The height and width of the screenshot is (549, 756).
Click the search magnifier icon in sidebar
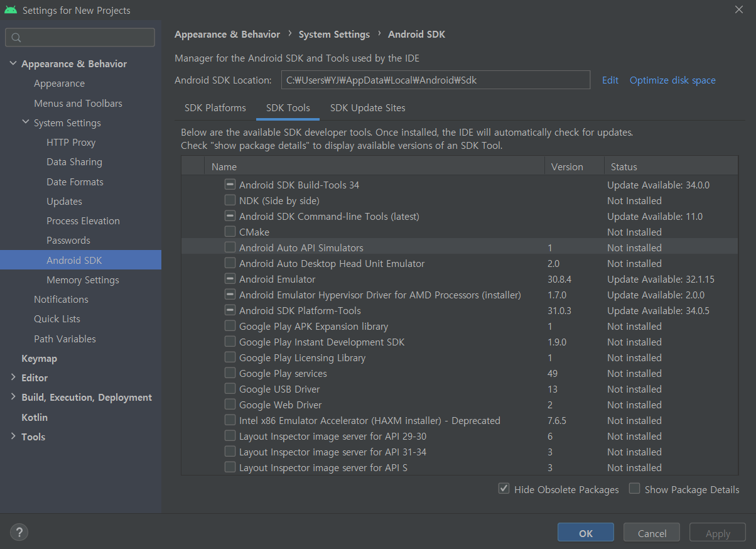pos(17,38)
